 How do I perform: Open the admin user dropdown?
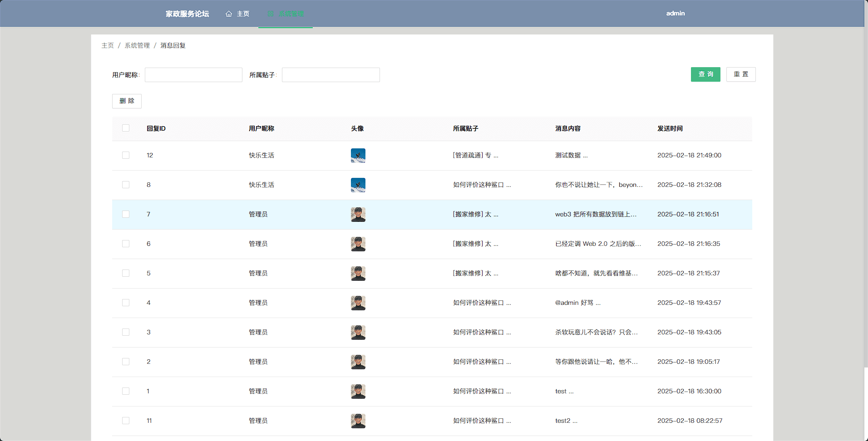point(675,14)
